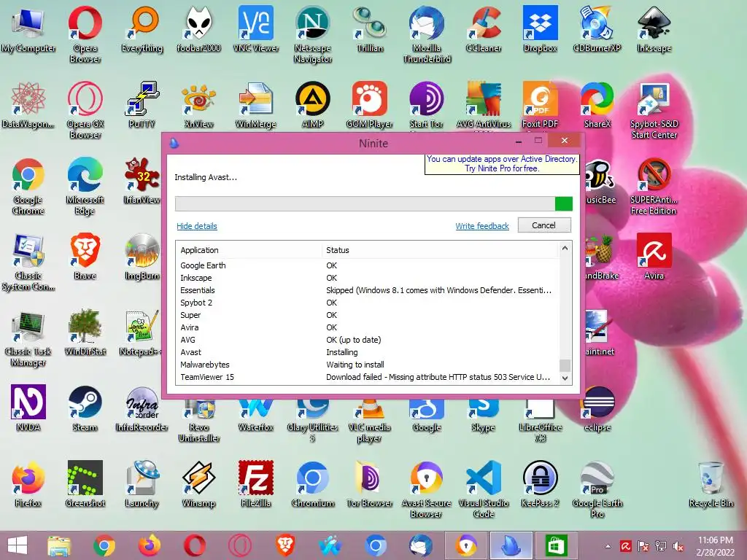
Task: Open the Dropbox desktop icon
Action: [541, 29]
